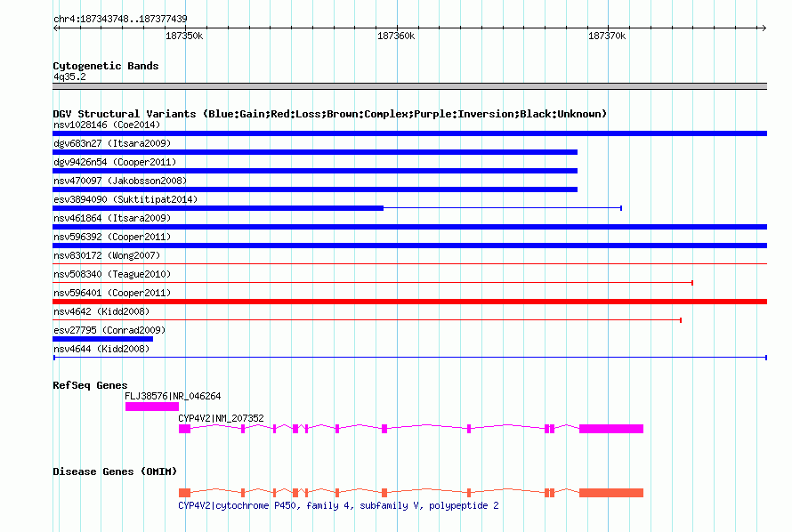Select the blue nsv470097 gain bar
Screen dimensions: 792x532
(x=315, y=189)
